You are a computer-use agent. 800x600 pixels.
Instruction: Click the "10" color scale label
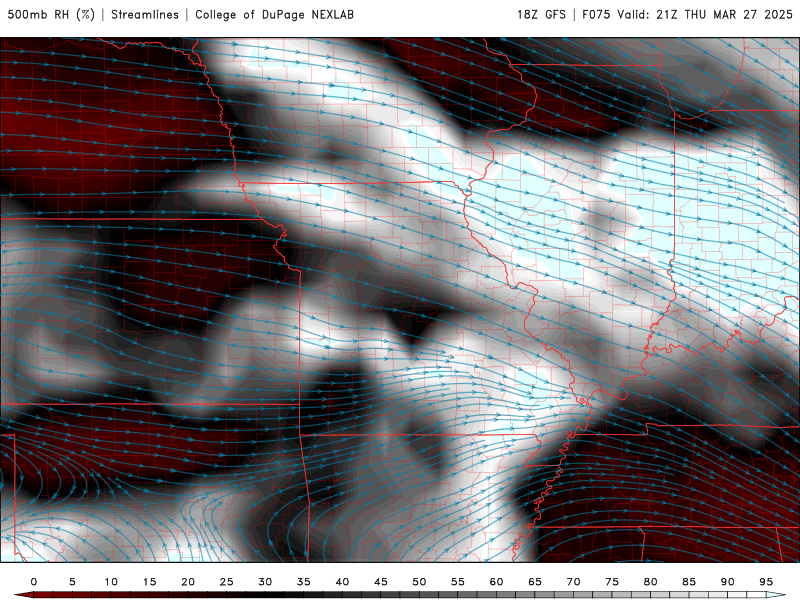click(111, 582)
